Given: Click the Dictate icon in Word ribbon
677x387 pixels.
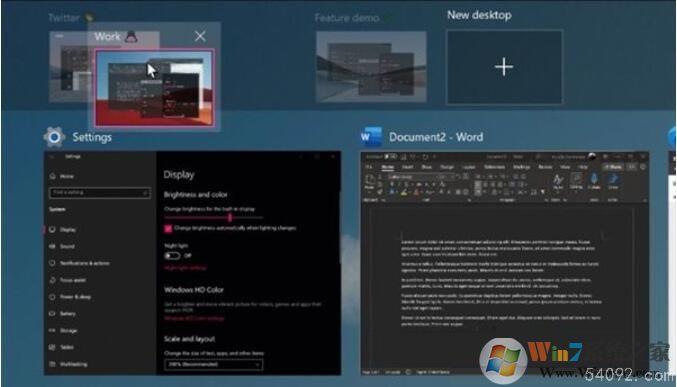Looking at the screenshot, I should pyautogui.click(x=594, y=181).
